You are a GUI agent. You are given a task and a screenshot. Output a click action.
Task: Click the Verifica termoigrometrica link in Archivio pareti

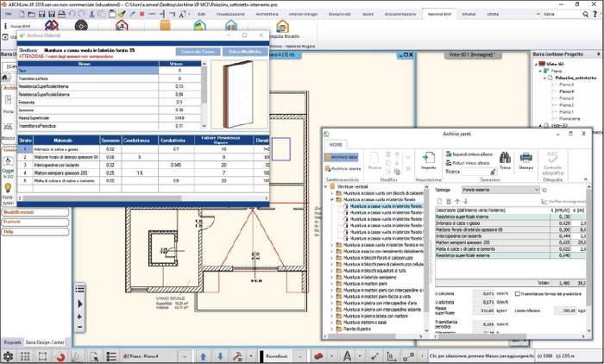563,201
